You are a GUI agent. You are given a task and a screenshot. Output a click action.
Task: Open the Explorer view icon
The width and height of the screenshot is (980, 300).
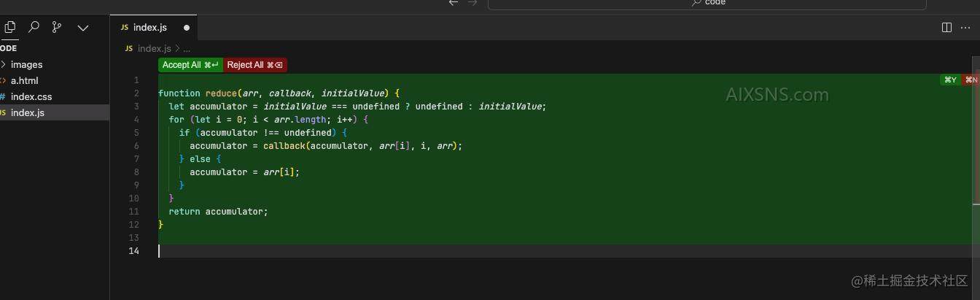[x=10, y=27]
